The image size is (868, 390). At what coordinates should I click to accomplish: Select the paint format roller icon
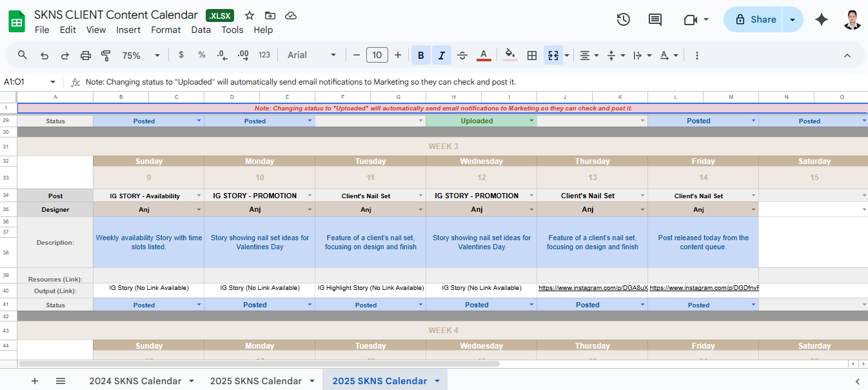coord(106,56)
